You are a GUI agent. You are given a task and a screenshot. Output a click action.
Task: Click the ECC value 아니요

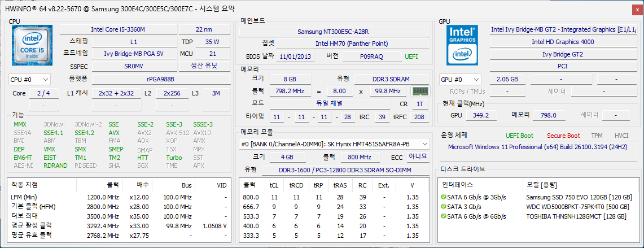pyautogui.click(x=418, y=156)
